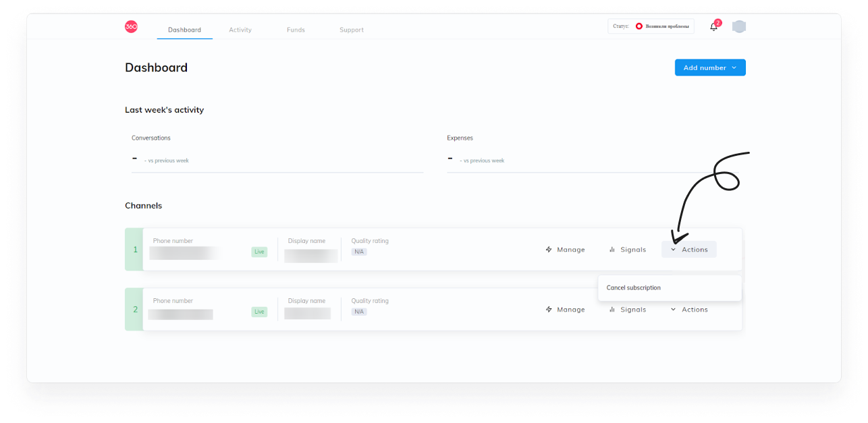Click the Conversations label
This screenshot has height=423, width=868.
[151, 138]
